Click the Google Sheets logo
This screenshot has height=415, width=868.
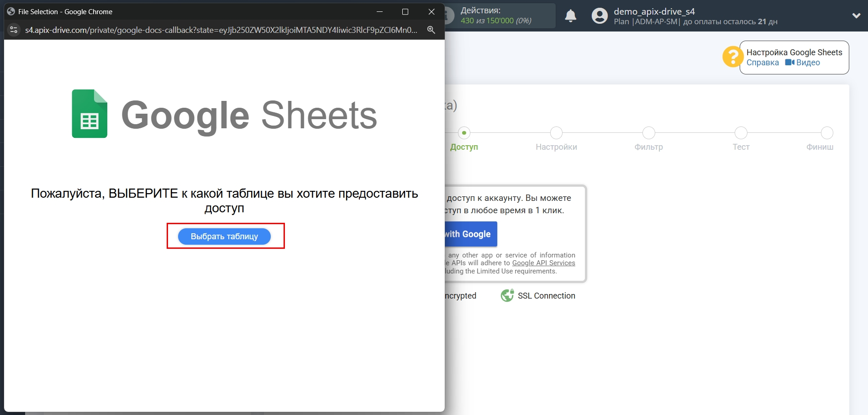tap(89, 114)
